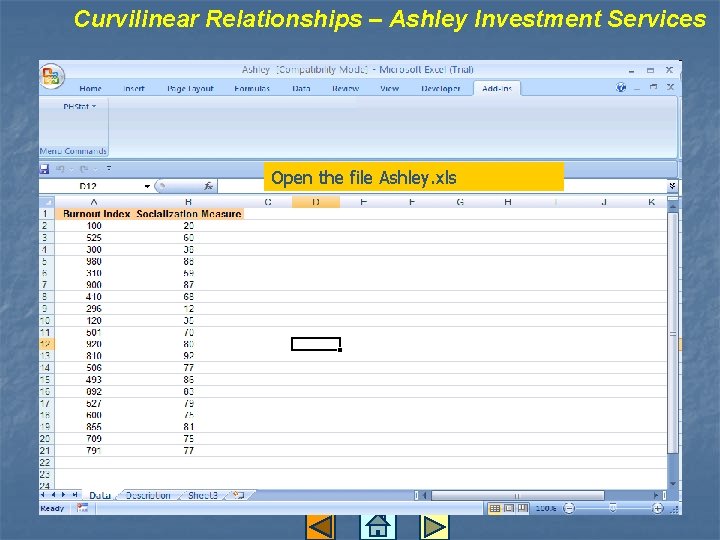The height and width of the screenshot is (540, 720).
Task: Click the Insert Worksheet tab icon
Action: (238, 495)
